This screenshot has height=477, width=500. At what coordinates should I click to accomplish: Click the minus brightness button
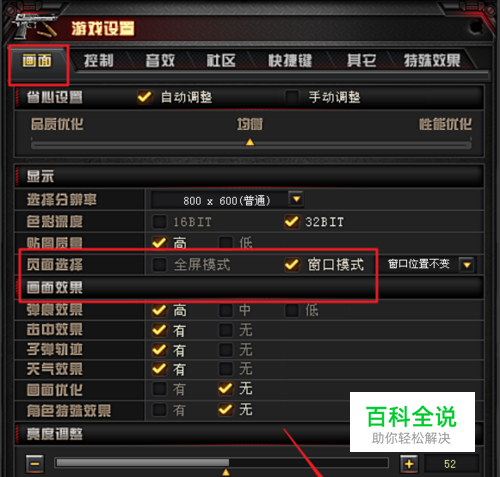(x=35, y=464)
